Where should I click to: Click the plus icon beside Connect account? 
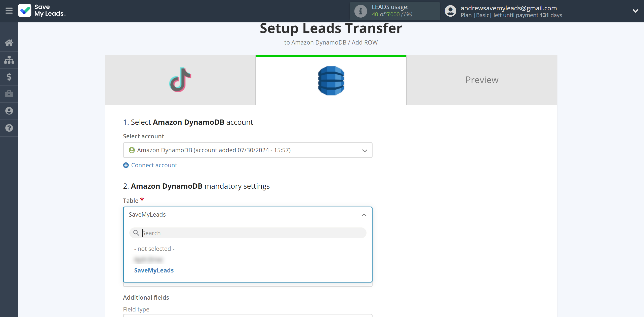click(x=126, y=165)
